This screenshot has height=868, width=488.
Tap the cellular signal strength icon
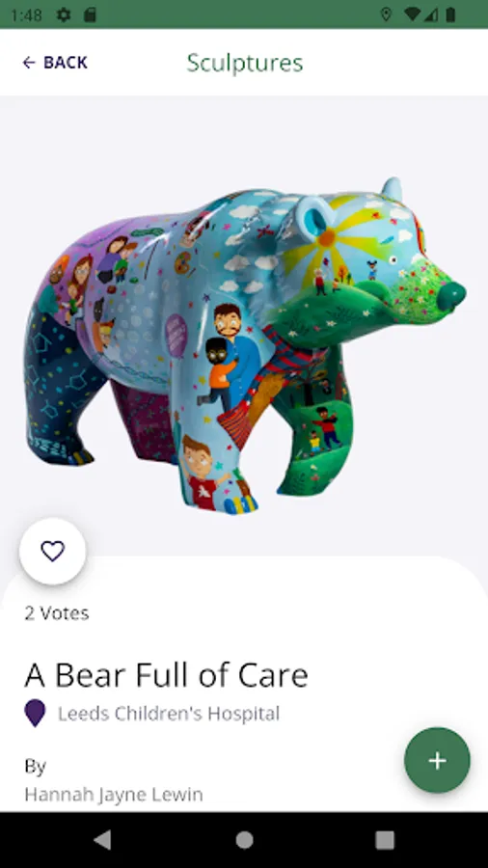(x=431, y=14)
